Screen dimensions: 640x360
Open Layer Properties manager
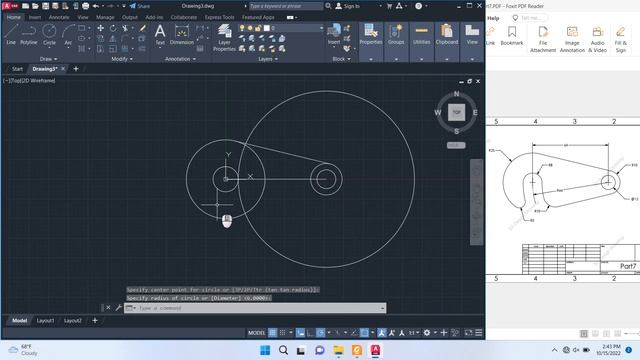point(224,38)
